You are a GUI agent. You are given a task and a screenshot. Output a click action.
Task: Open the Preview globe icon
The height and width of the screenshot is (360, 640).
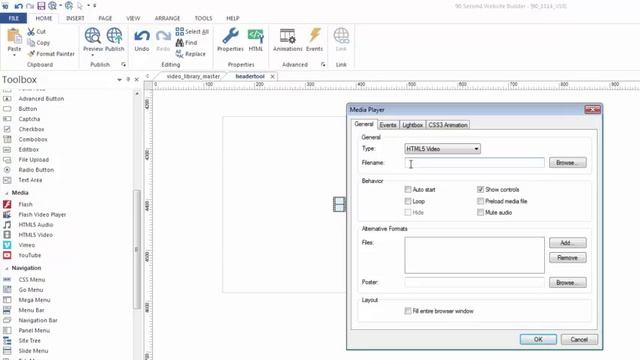[93, 36]
